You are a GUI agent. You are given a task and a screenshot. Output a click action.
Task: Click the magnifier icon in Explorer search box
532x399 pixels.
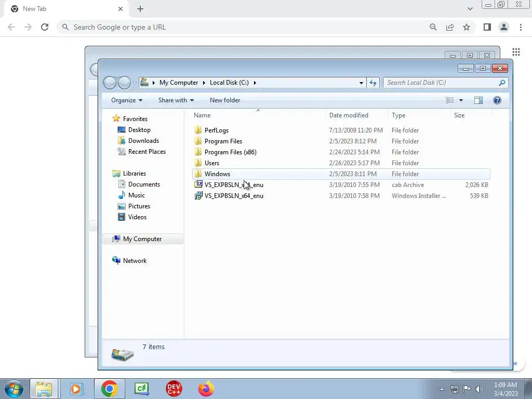[502, 83]
